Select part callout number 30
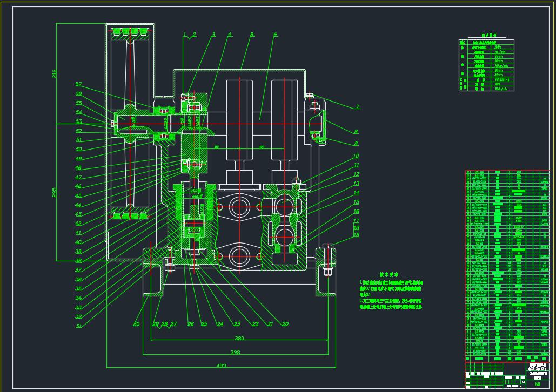 [136, 324]
